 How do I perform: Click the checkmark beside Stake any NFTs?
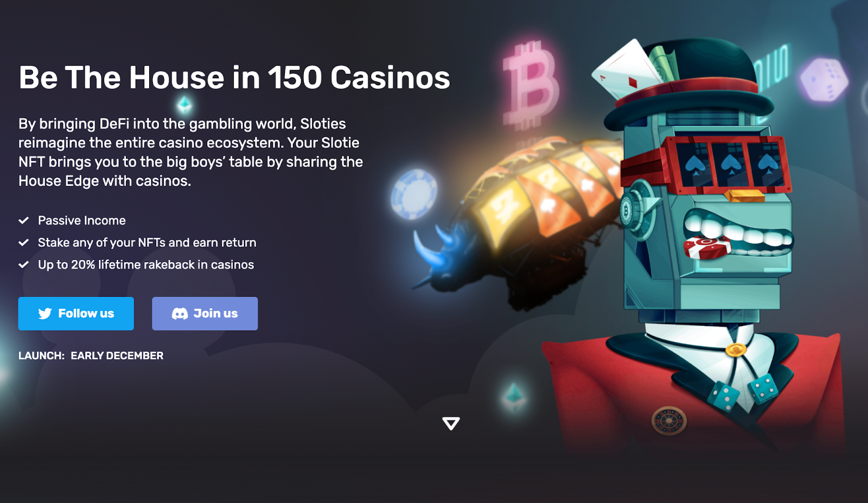pyautogui.click(x=23, y=243)
